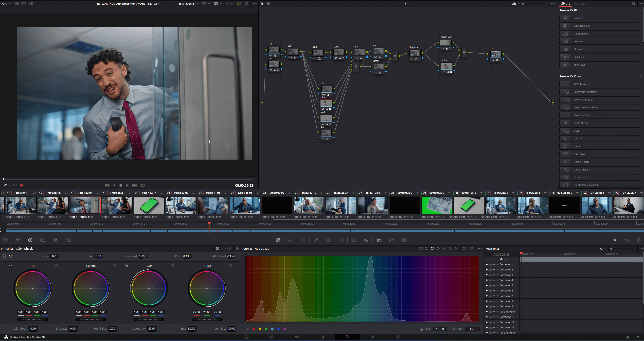Toggle the lock on Corrector 1 track
Screen dimensions: 644x341
pyautogui.click(x=491, y=264)
